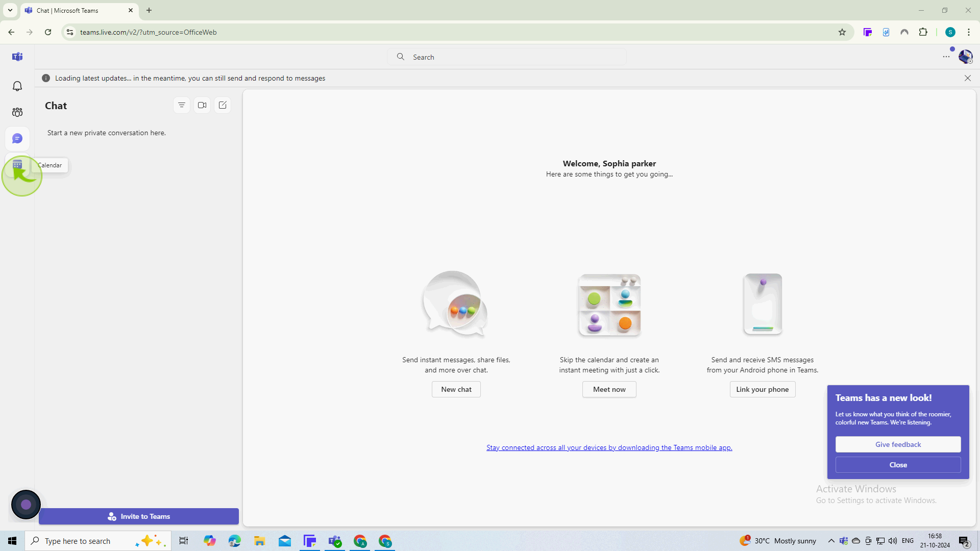Viewport: 980px width, 551px height.
Task: Close the Teams new look popup
Action: tap(898, 465)
